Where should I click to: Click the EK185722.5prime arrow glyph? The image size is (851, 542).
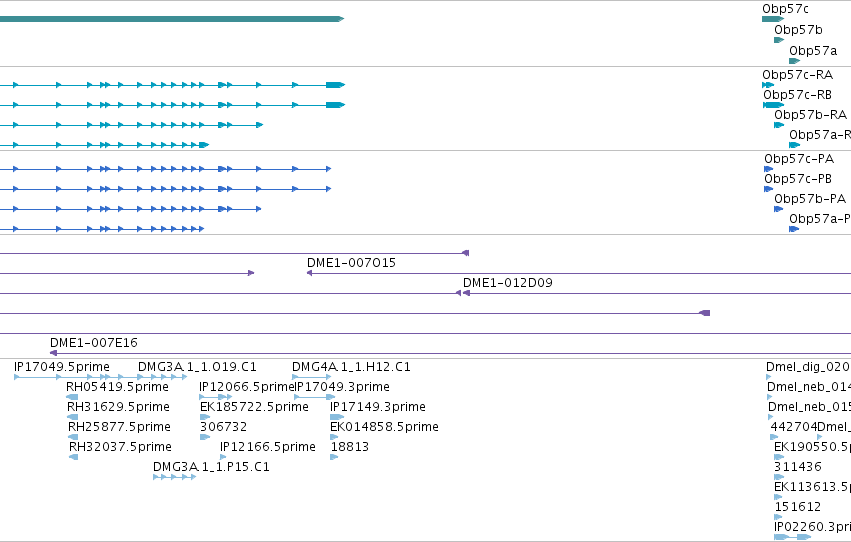tap(205, 417)
